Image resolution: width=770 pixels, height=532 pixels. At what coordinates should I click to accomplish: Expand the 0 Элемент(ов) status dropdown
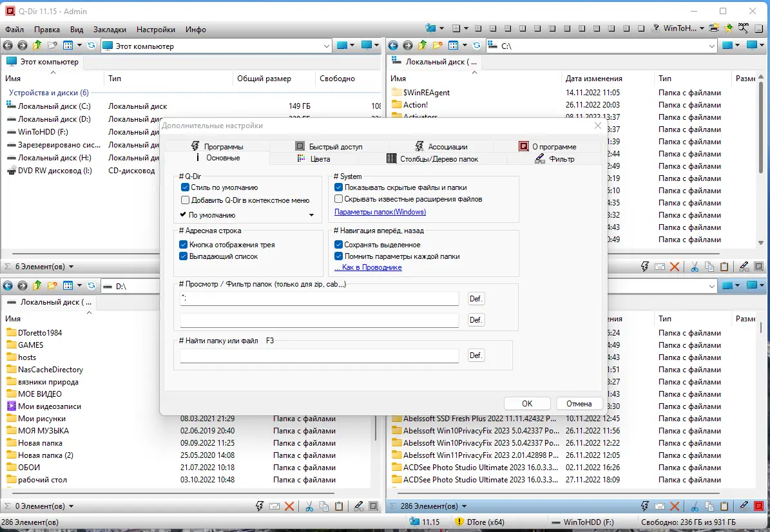point(72,506)
